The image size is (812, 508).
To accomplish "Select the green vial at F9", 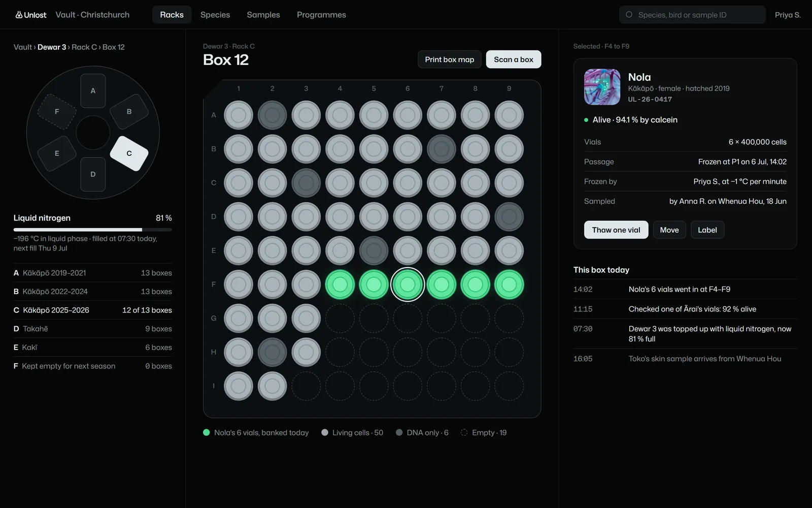I will [x=509, y=284].
